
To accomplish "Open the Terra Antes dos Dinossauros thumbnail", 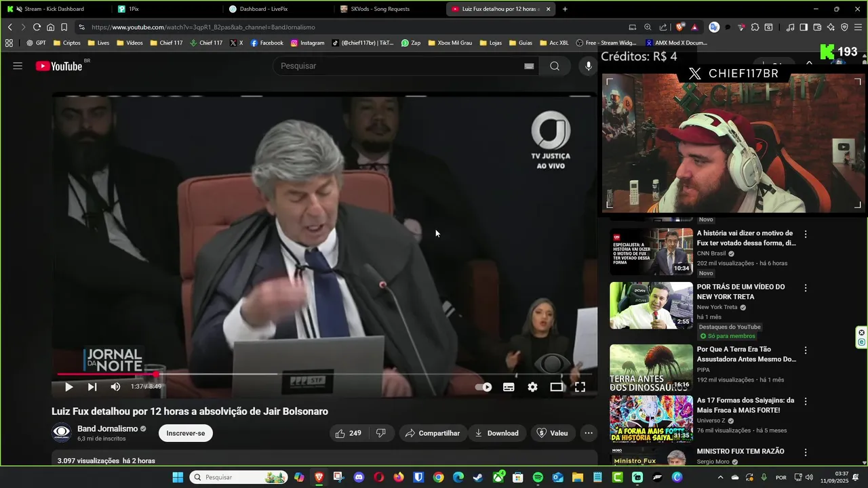I will pos(651,368).
